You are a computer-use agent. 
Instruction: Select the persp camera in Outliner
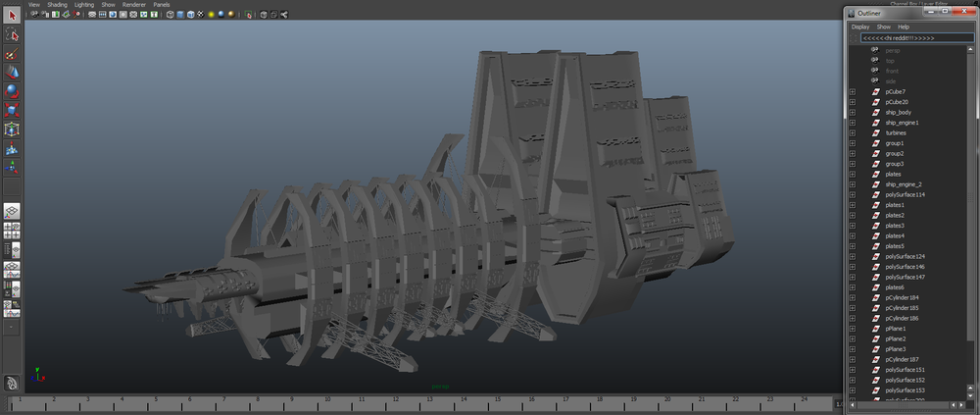[x=892, y=50]
